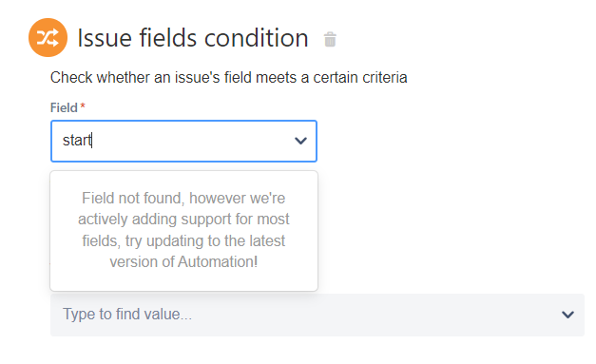Click the 'Type to find value...' placeholder text

127,315
